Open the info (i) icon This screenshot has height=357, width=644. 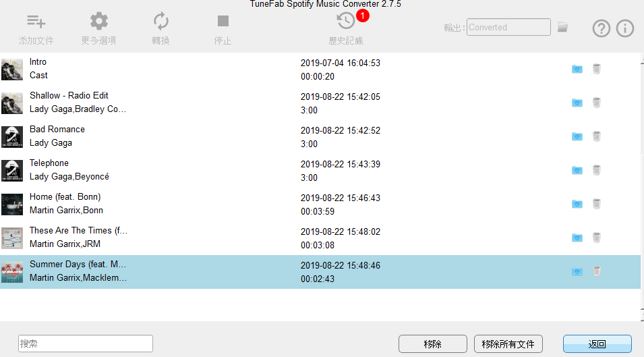pyautogui.click(x=625, y=28)
